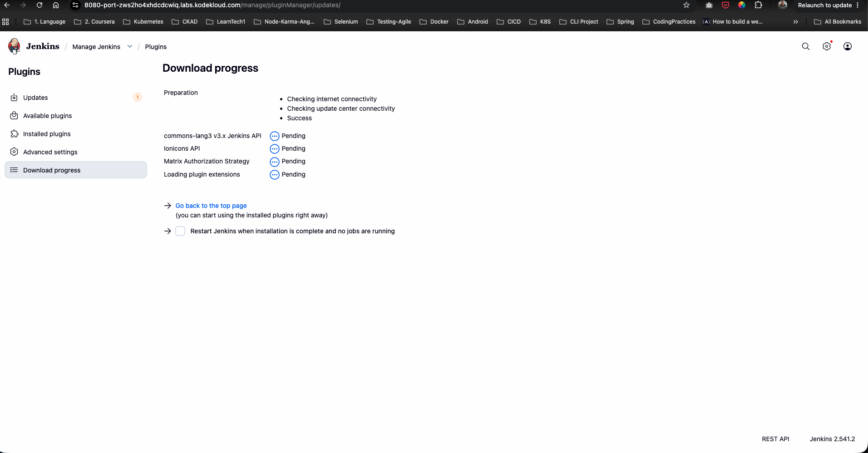This screenshot has width=868, height=453.
Task: View site information icon in address bar
Action: pos(76,5)
